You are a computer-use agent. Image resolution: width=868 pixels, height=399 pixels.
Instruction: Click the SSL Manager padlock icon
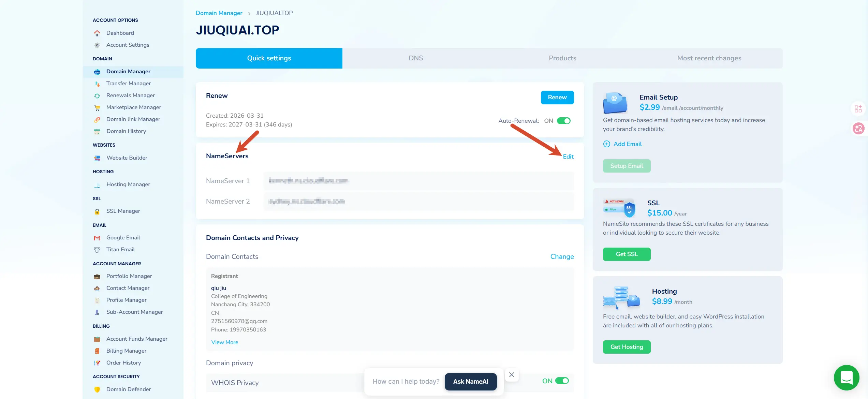(x=97, y=211)
